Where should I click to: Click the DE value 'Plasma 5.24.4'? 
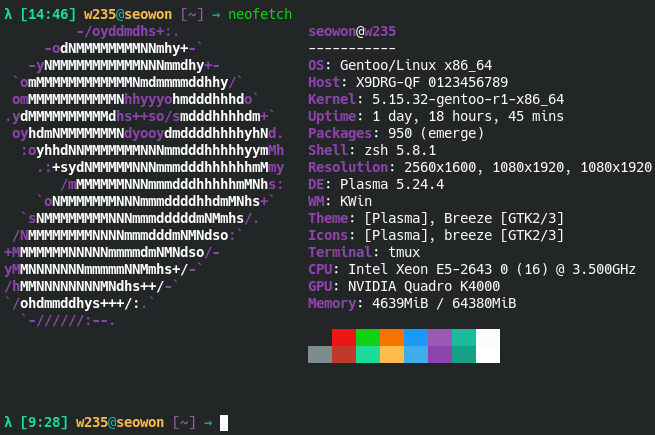[x=391, y=184]
